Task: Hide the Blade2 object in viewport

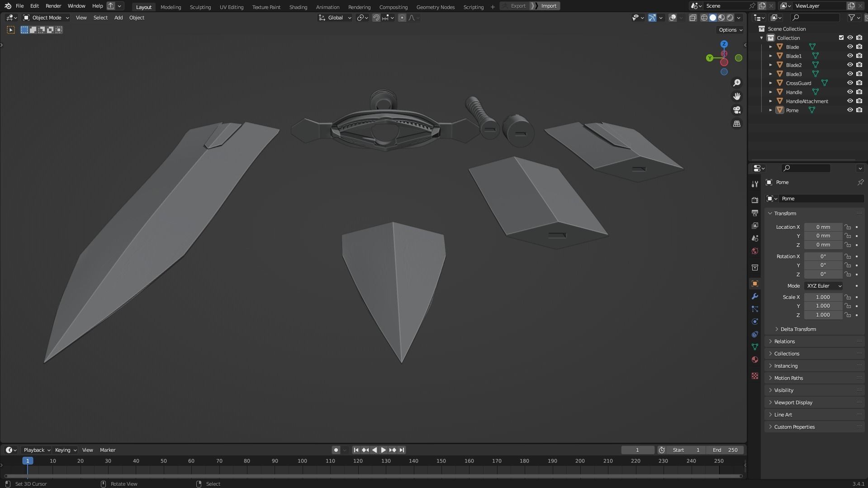Action: (x=850, y=65)
